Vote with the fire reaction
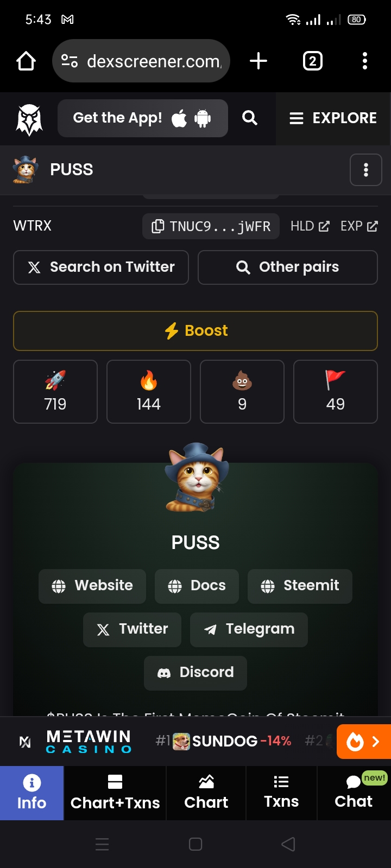 pos(149,392)
